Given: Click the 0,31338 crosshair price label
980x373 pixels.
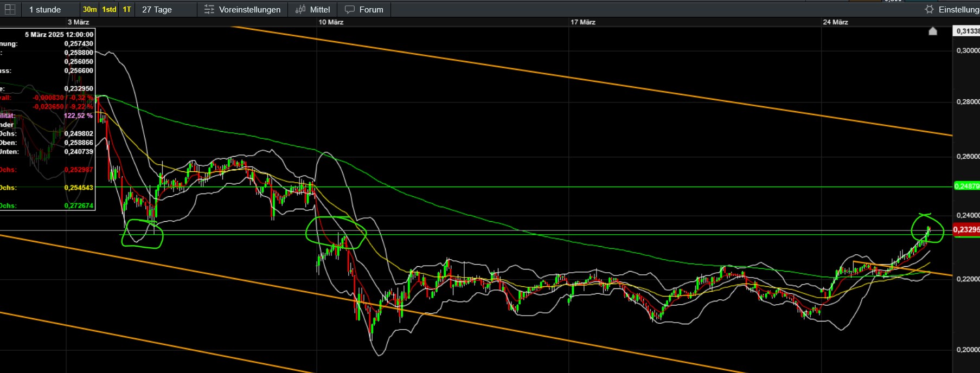Looking at the screenshot, I should pyautogui.click(x=966, y=31).
